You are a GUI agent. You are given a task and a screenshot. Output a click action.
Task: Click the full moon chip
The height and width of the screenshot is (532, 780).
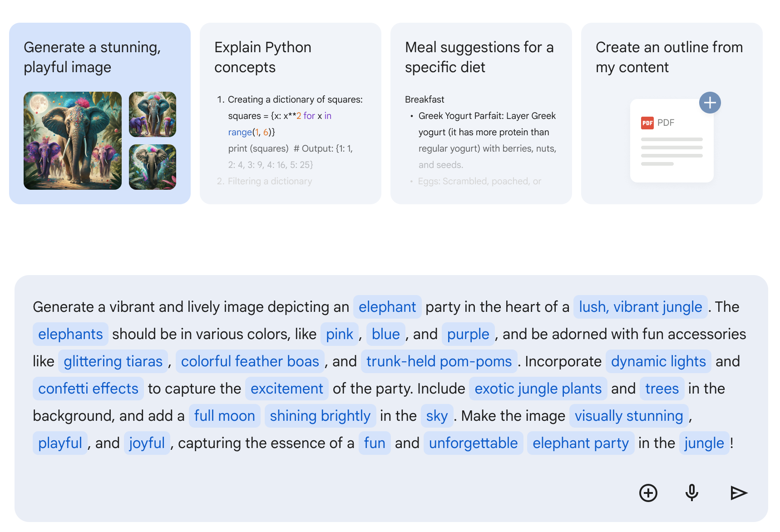click(225, 415)
